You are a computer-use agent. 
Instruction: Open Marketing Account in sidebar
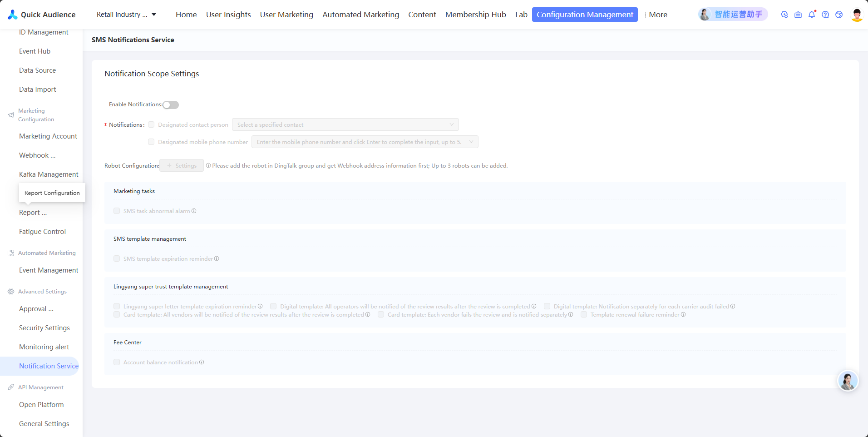click(x=48, y=136)
